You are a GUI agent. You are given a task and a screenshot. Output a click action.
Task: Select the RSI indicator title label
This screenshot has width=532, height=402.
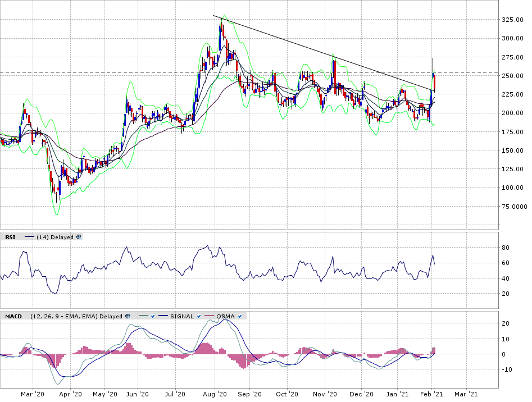[x=10, y=237]
